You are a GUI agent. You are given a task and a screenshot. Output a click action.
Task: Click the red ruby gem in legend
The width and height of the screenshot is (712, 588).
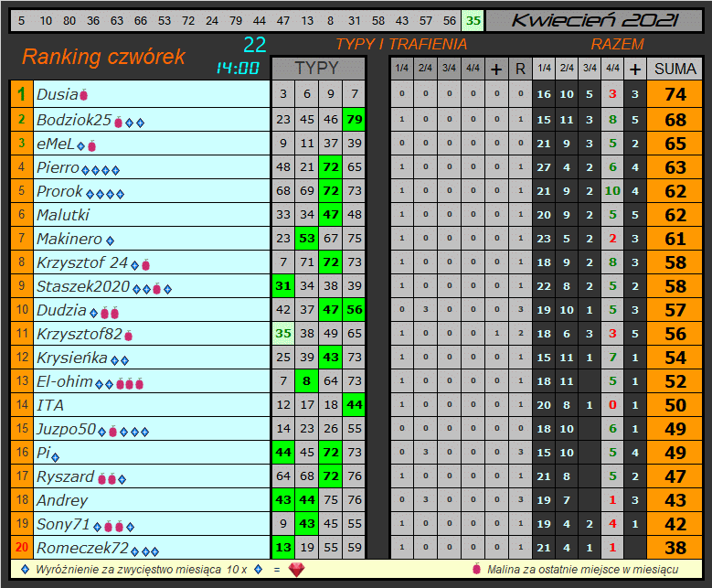click(296, 570)
